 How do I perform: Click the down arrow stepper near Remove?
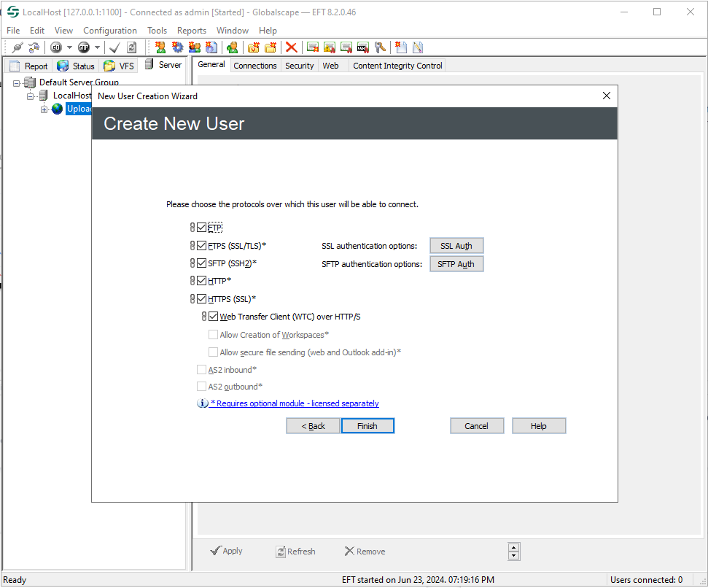pyautogui.click(x=514, y=555)
